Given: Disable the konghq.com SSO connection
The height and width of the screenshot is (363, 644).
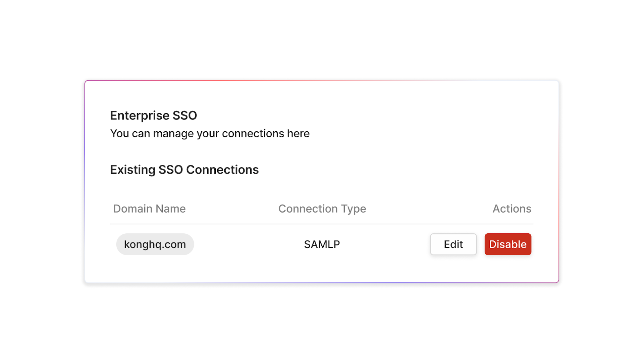Looking at the screenshot, I should [x=507, y=244].
